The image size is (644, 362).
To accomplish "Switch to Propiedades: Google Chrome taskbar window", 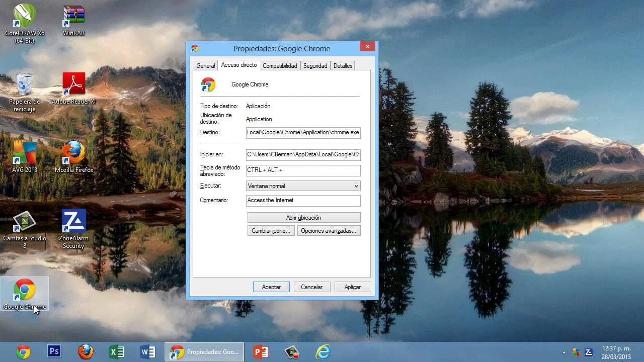I will 204,352.
